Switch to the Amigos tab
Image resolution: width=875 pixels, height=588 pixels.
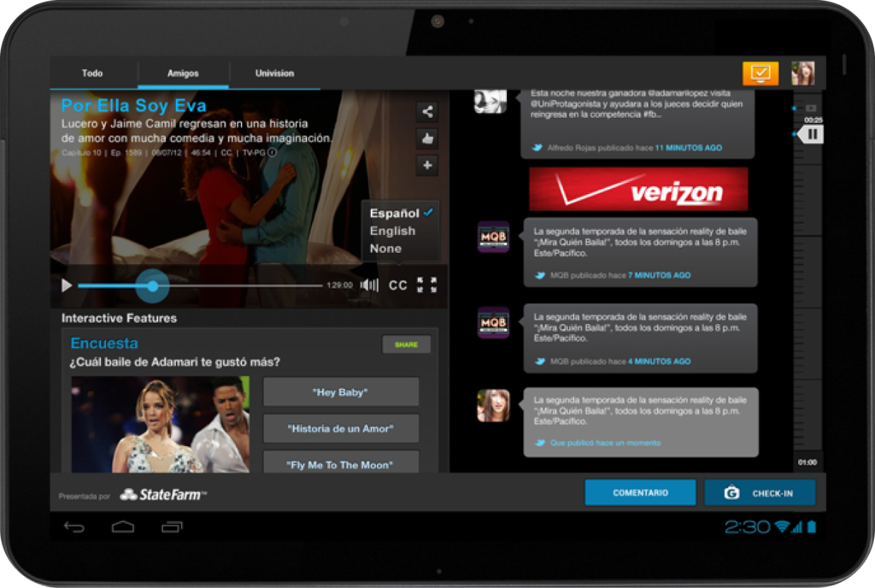point(183,73)
